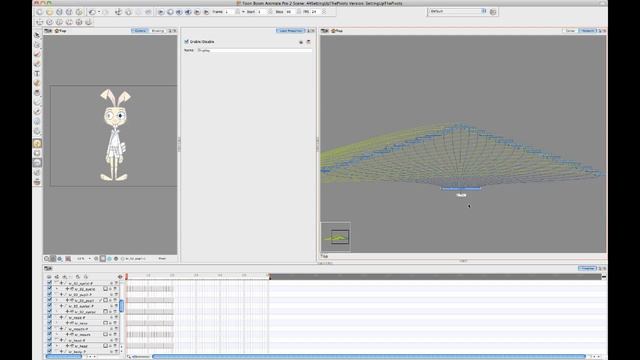Select the Select (arrow) tool in Tools toolbar

37,35
